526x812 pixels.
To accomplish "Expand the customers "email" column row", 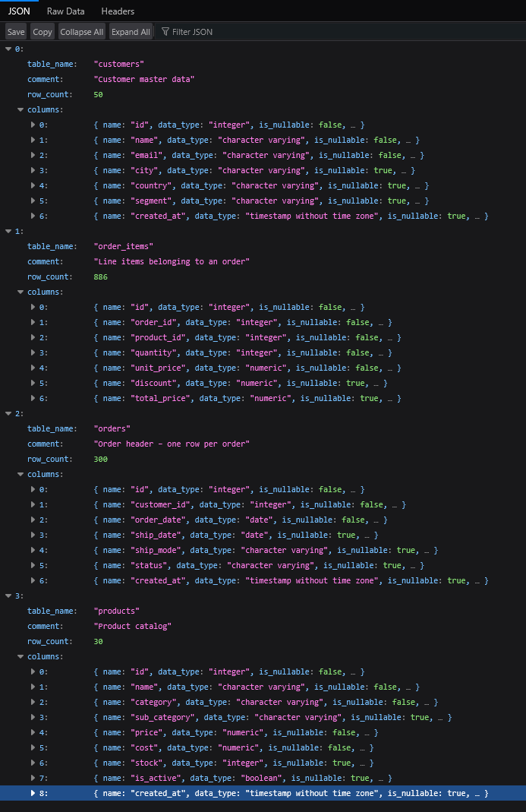I will point(33,156).
